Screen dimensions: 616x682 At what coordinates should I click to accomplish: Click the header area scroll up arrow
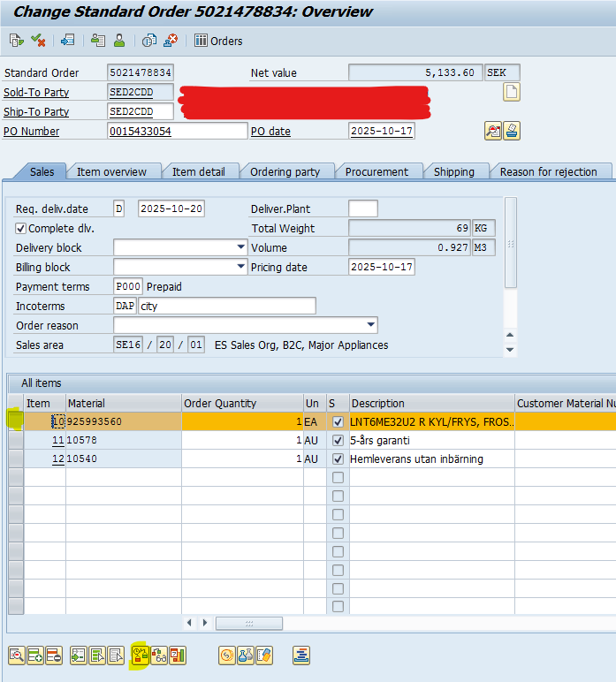coord(510,335)
